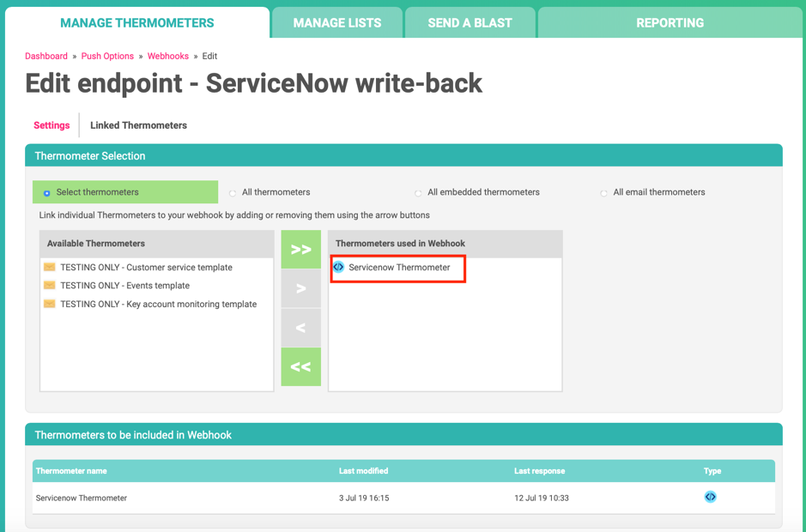
Task: Select TESTING ONLY - Events template
Action: point(125,285)
